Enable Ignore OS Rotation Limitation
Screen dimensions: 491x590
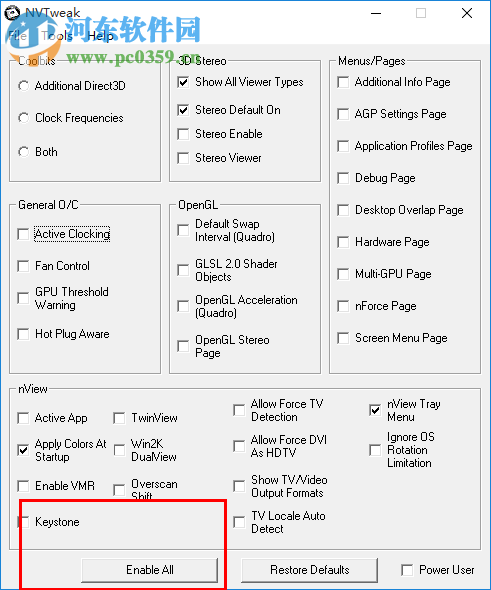click(375, 450)
